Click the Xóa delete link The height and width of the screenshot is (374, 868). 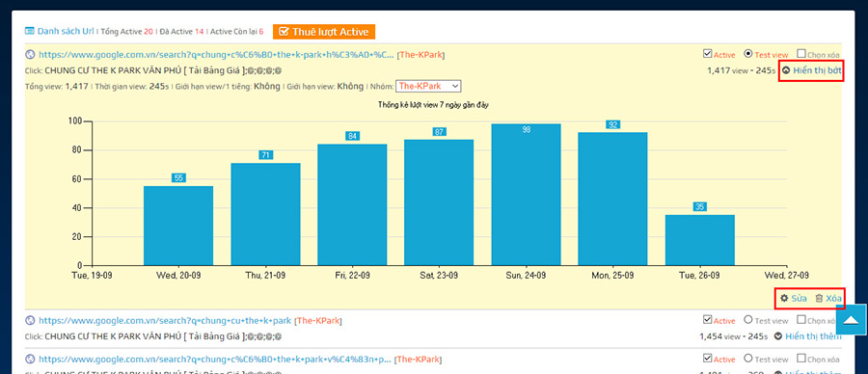(x=833, y=298)
